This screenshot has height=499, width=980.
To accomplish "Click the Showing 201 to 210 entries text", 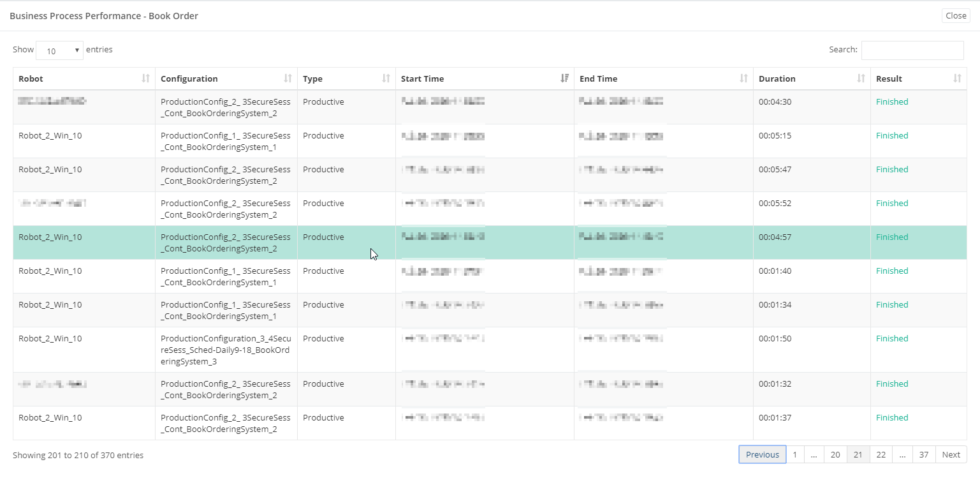I will (x=78, y=455).
